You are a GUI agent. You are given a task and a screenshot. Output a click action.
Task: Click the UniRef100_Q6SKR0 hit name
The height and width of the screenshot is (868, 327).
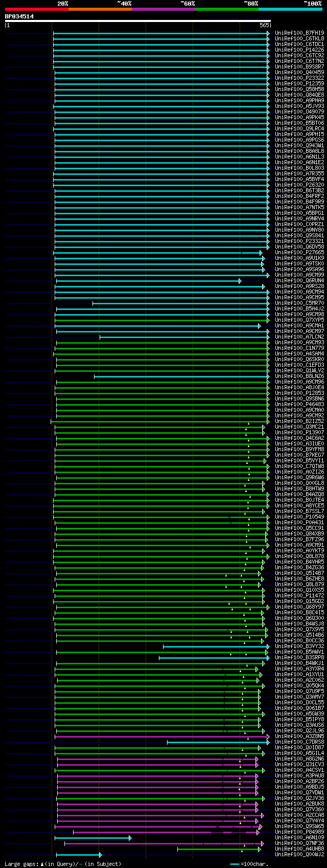pos(299,359)
